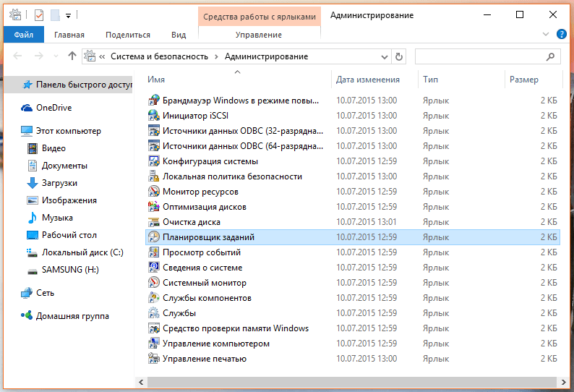Open the Управление ribbon tab
This screenshot has height=392, width=574.
click(259, 35)
